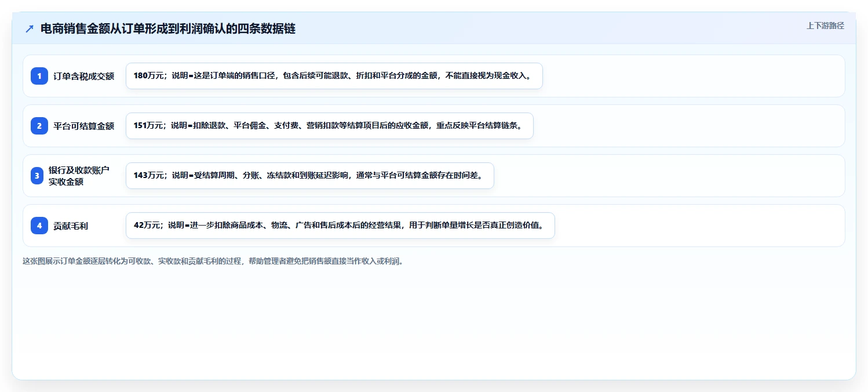
Task: Select step badge number 4
Action: 39,226
